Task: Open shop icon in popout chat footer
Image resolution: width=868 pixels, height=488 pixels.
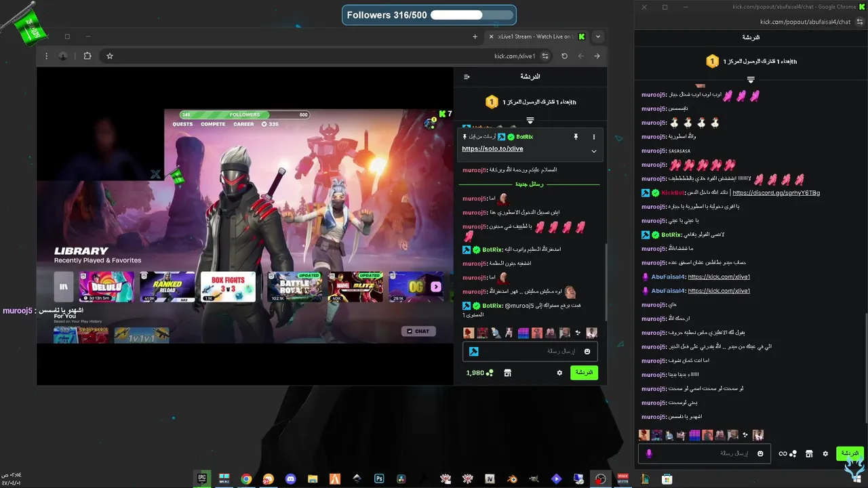Action: click(810, 453)
